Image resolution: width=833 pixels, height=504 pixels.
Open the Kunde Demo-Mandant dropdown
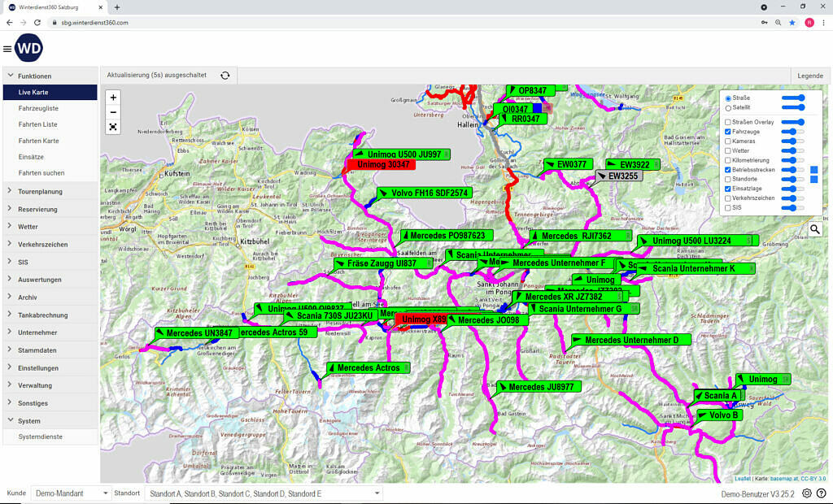point(72,493)
